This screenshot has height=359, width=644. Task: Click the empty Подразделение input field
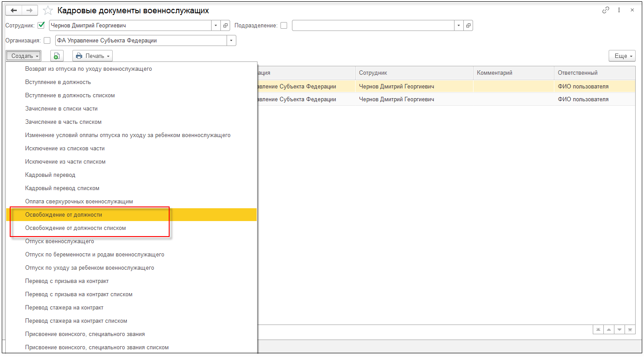coord(373,26)
